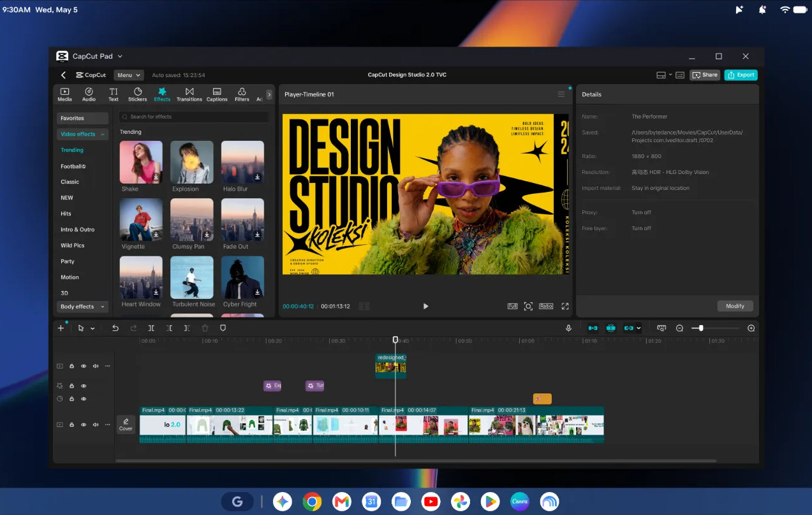Go back using the left arrow

(63, 75)
